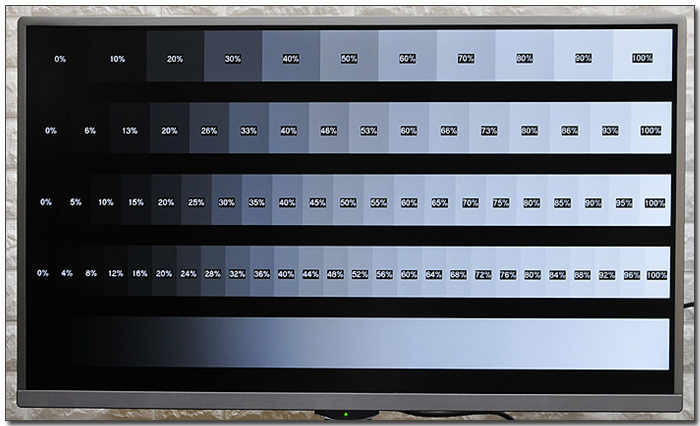700x426 pixels.
Task: Pick the 15% gray patch
Action: tap(136, 202)
